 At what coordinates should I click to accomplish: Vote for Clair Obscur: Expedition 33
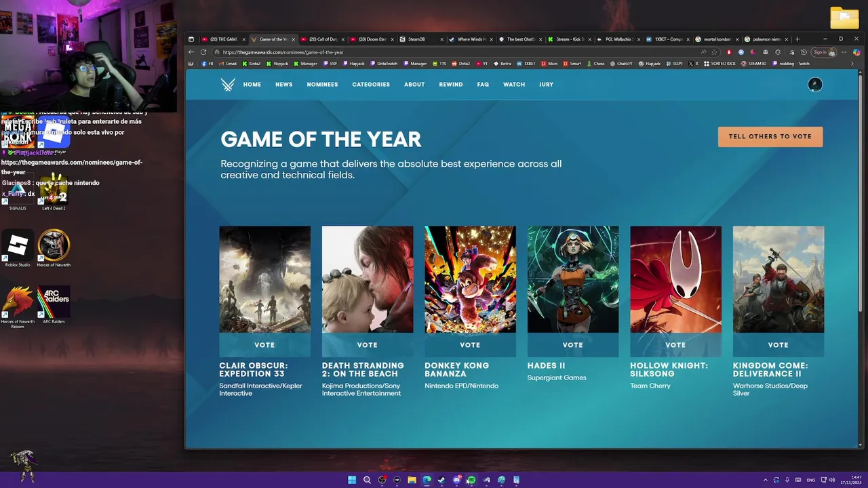[x=265, y=345]
